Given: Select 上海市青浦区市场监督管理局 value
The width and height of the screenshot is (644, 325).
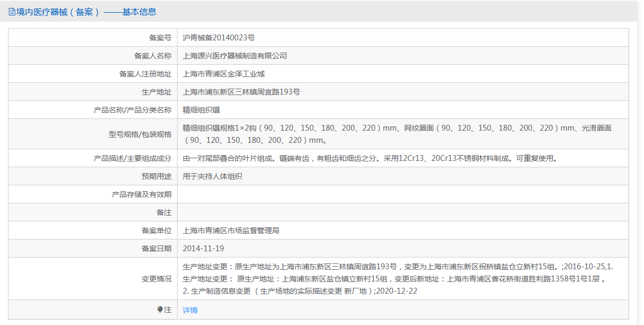Looking at the screenshot, I should point(231,230).
